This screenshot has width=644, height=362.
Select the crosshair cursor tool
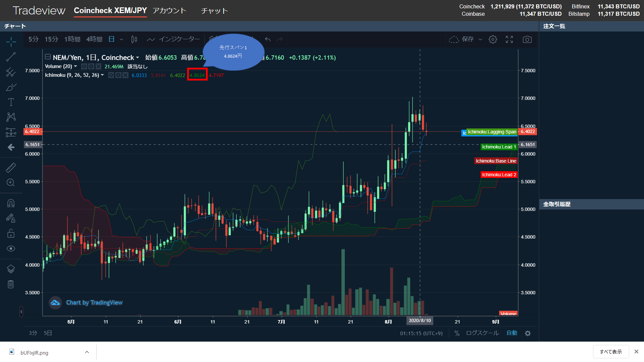11,42
